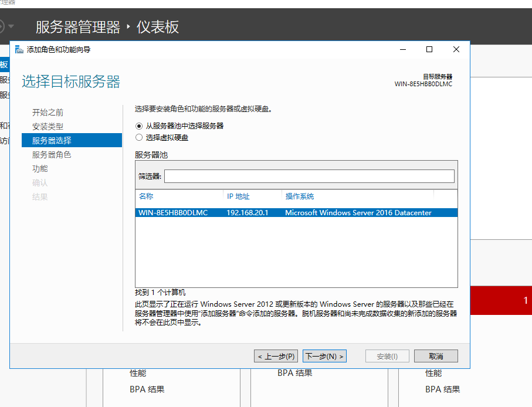Click the 服务器池 section label
Image resolution: width=532 pixels, height=407 pixels.
151,155
